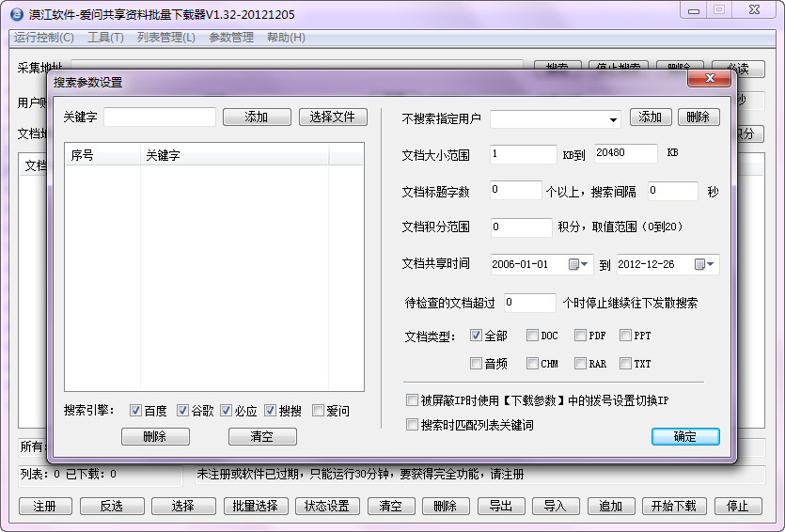The height and width of the screenshot is (532, 785).
Task: Open calendar icon for start date 2006-01-01
Action: pos(573,264)
